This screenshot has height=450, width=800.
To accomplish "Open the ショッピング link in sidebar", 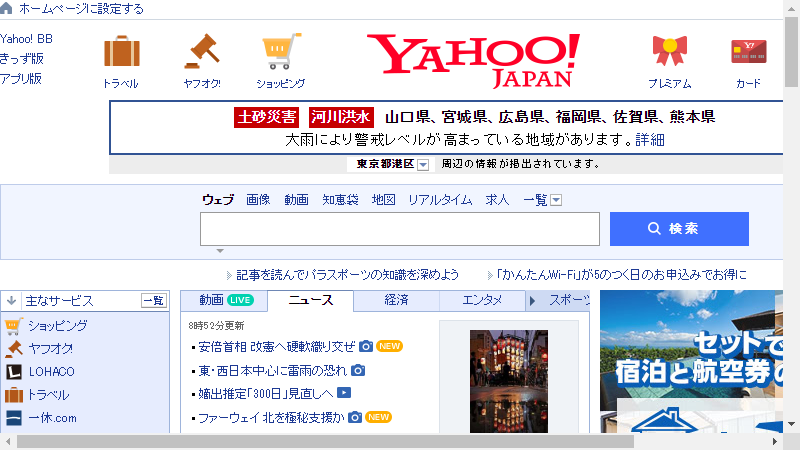I will 58,326.
